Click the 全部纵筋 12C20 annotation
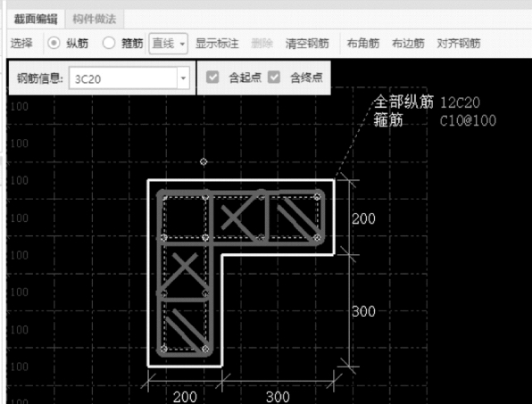532x404 pixels. point(427,102)
